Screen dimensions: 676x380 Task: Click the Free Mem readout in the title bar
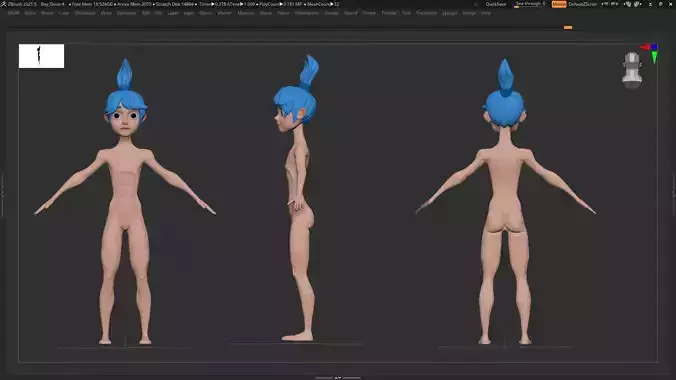(92, 4)
